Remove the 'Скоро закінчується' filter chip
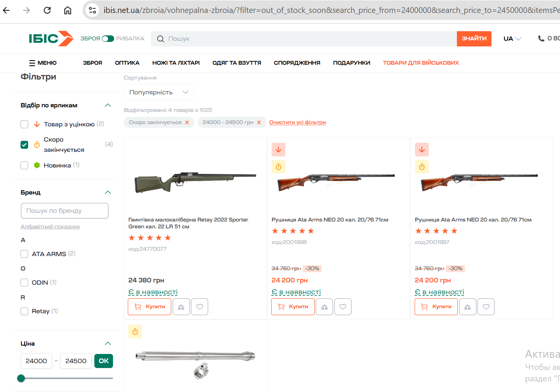This screenshot has width=560, height=392. 187,122
